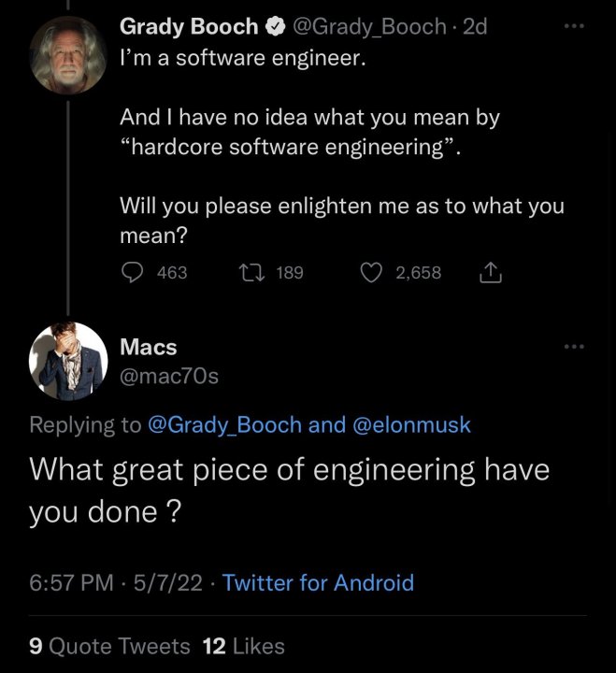The image size is (616, 673).
Task: Open the three-dot menu on Grady's tweet
Action: point(574,26)
